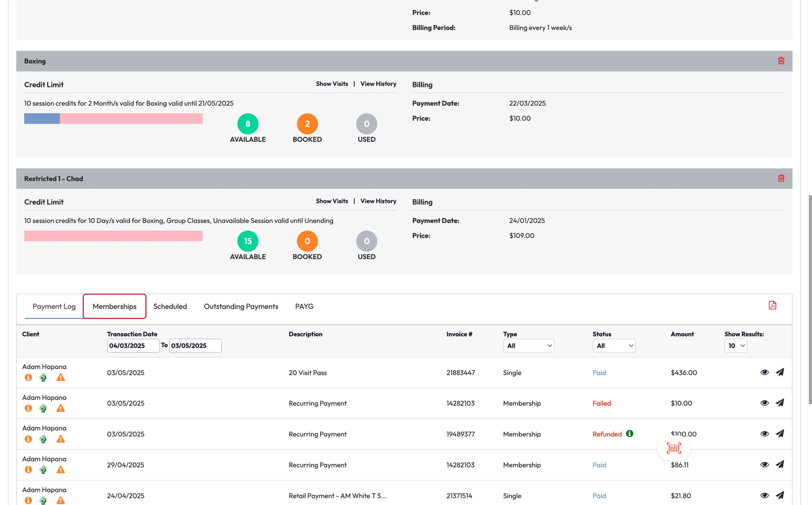Send the Failed $10.00 invoice
812x505 pixels.
coord(779,403)
